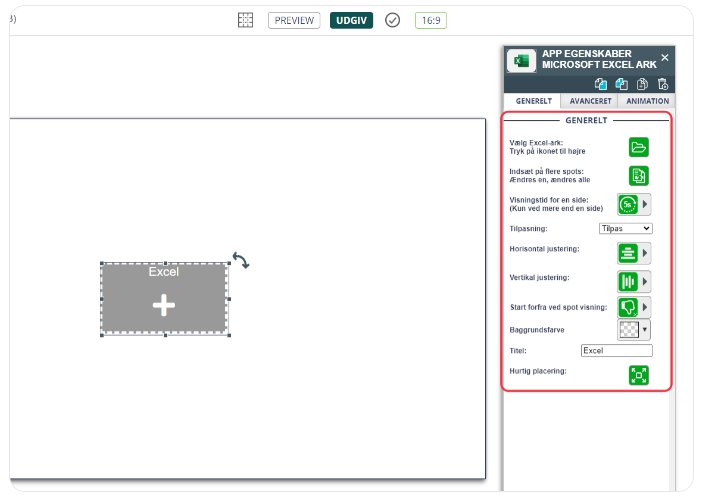
Task: Open folder icon to choose Excel-ark
Action: click(638, 147)
